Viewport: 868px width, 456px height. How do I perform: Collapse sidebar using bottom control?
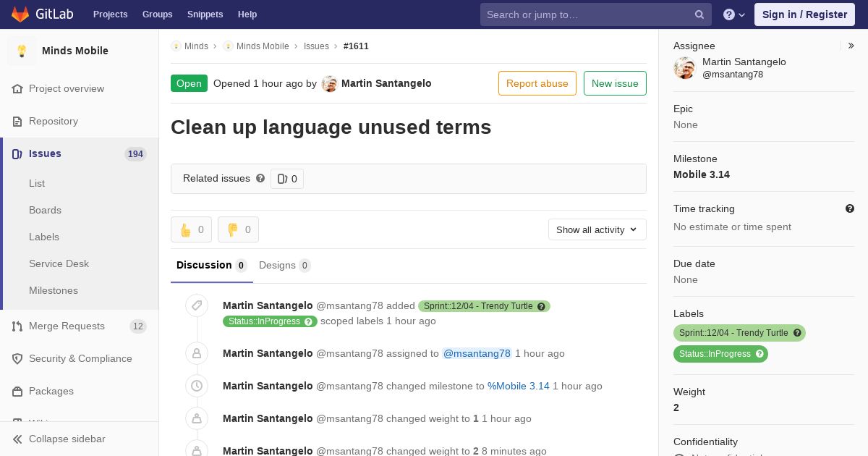(x=80, y=439)
